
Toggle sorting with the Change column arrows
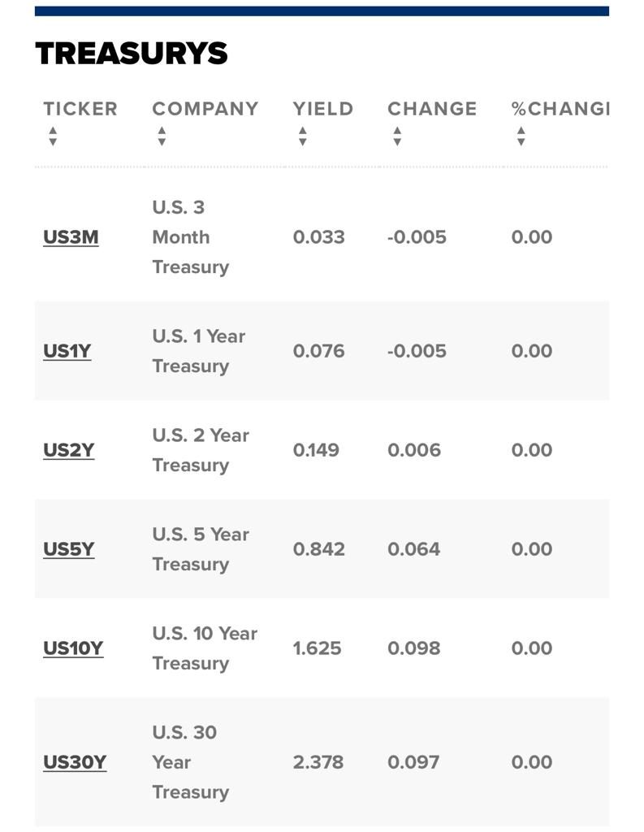tap(397, 136)
